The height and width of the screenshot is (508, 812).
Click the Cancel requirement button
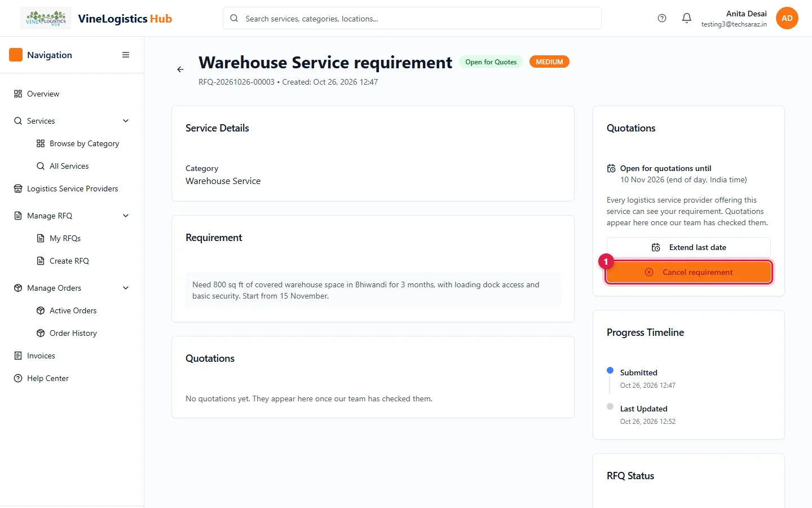pos(689,272)
